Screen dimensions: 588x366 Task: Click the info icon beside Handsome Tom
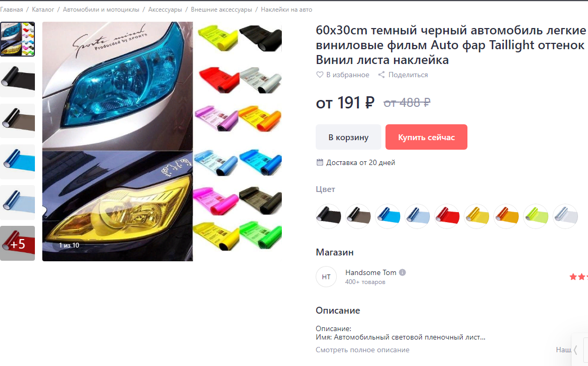[402, 272]
